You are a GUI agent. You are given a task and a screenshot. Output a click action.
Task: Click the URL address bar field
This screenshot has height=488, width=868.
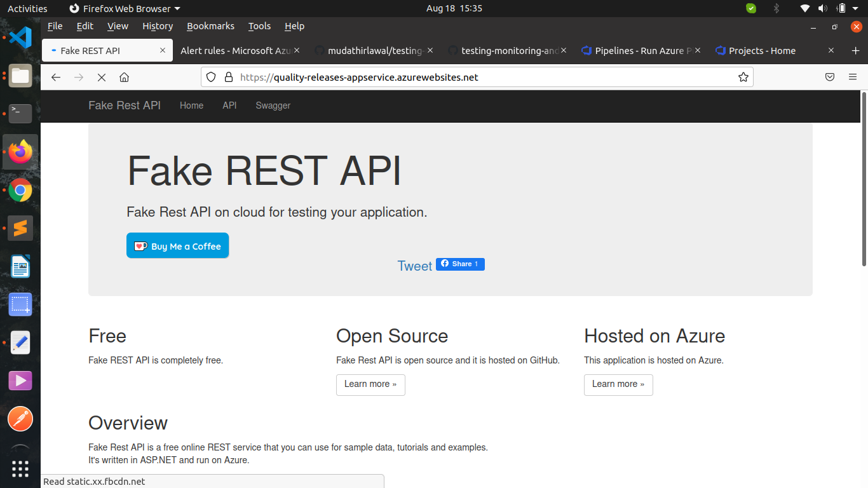[x=483, y=78]
